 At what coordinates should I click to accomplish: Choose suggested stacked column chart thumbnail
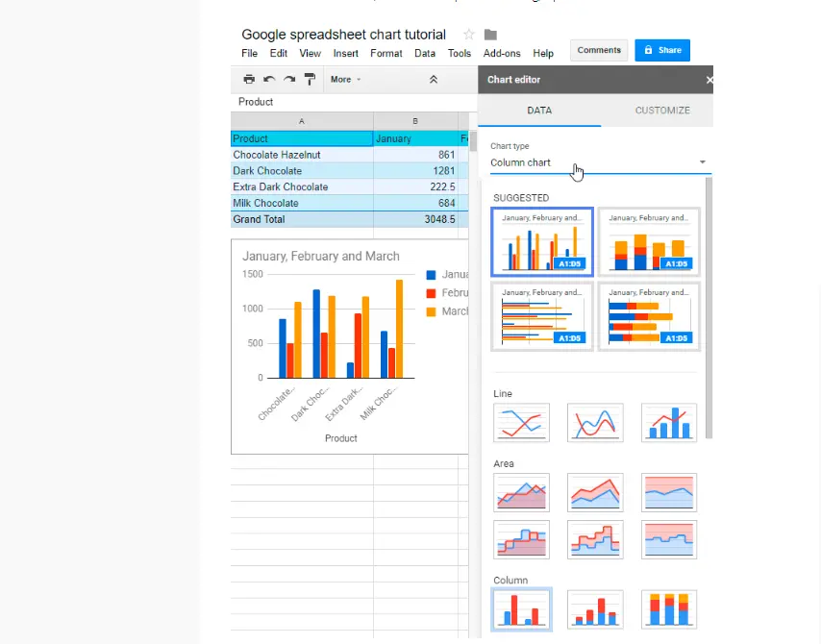649,242
